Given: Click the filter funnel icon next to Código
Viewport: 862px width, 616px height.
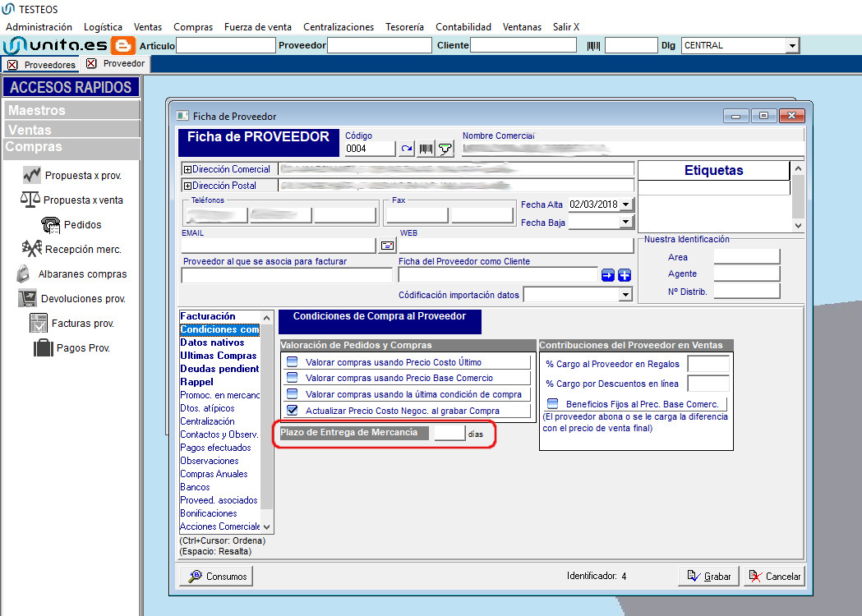Looking at the screenshot, I should click(445, 149).
